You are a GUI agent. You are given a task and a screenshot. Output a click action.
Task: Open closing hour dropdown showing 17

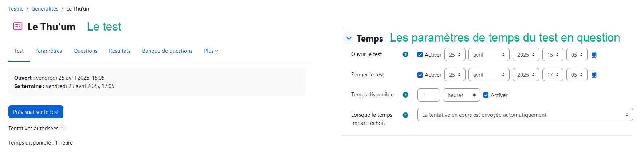[x=553, y=75]
